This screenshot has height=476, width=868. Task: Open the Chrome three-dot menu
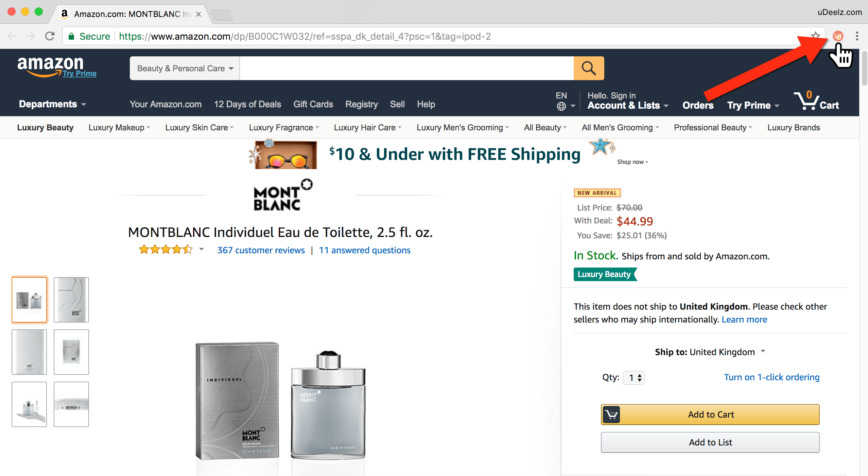[x=857, y=36]
